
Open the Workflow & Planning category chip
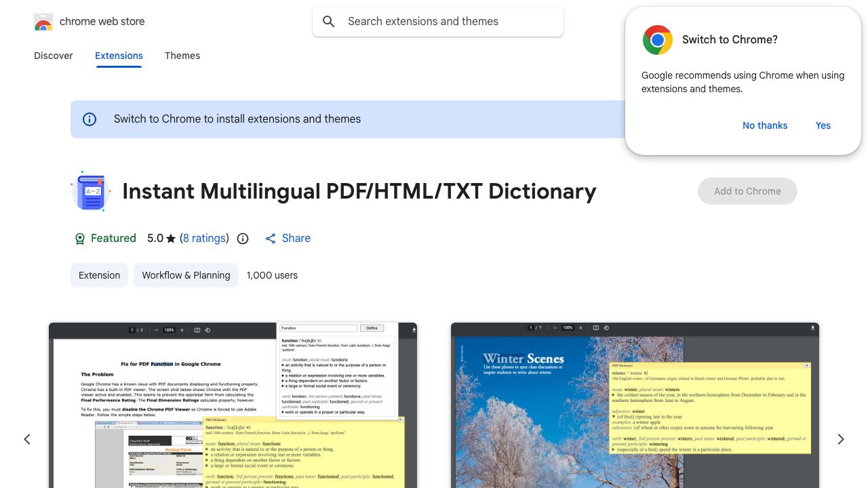[186, 275]
